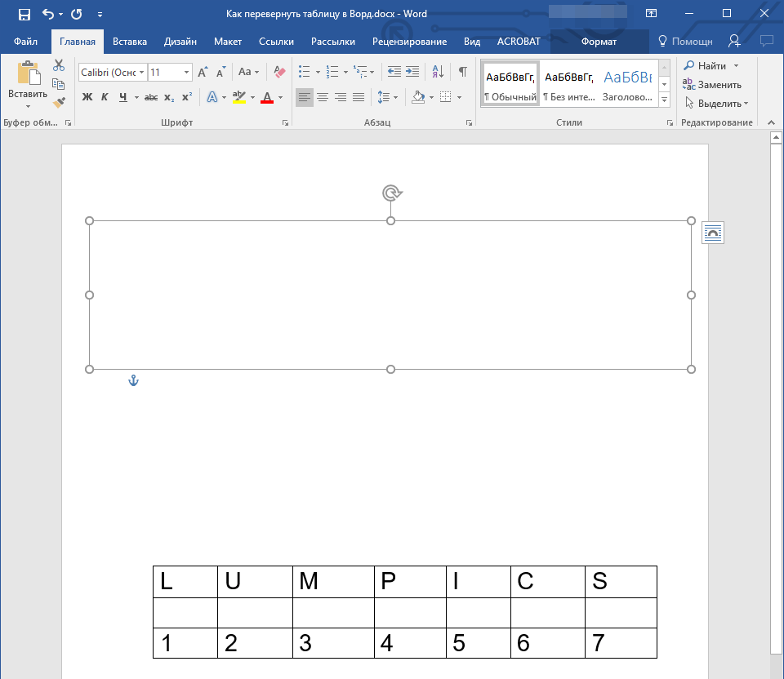Expand the font size dropdown showing 11

(x=187, y=72)
